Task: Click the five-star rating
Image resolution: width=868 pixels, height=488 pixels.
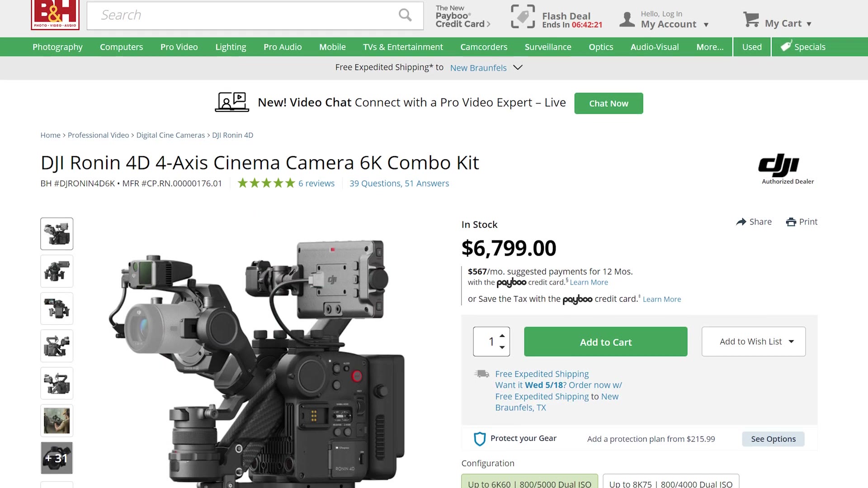Action: [266, 183]
